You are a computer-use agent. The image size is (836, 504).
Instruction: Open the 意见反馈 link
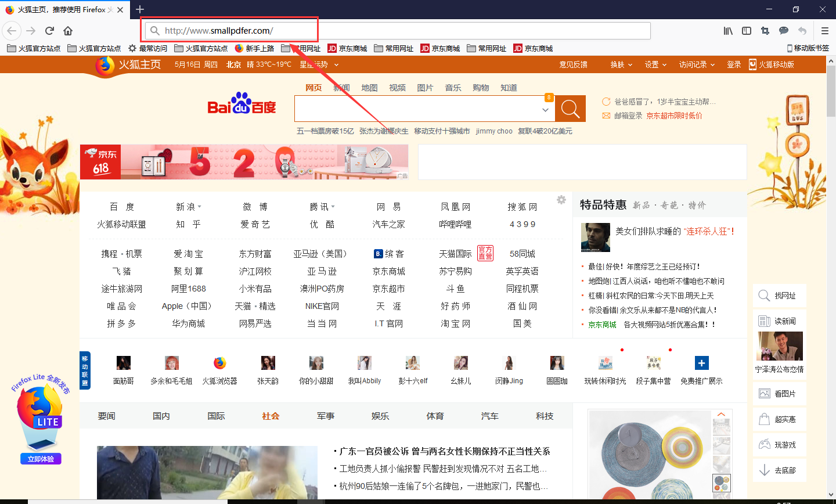tap(573, 64)
